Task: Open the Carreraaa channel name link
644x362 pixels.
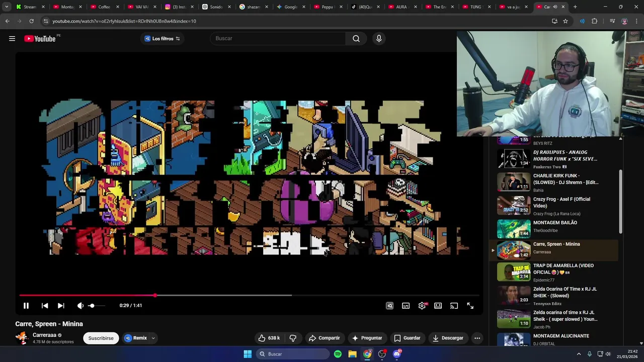Action: coord(44,335)
